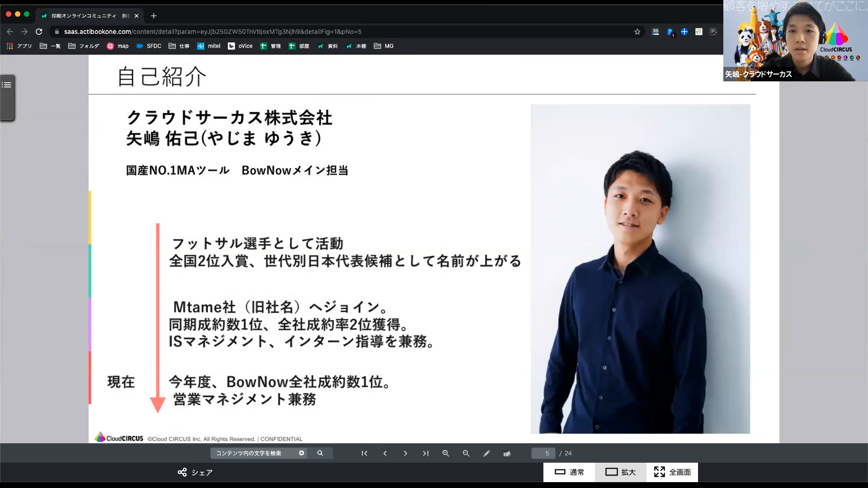Jump to the last page
Image resolution: width=868 pixels, height=488 pixels.
click(425, 453)
